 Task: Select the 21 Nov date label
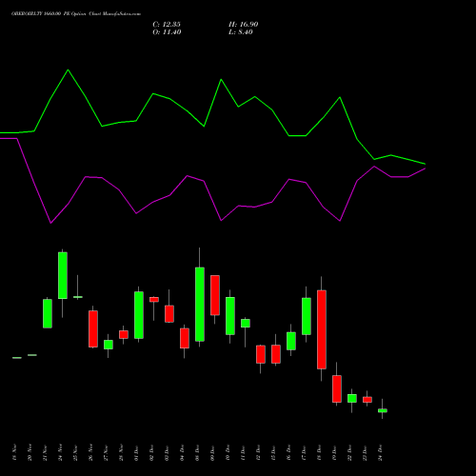tap(45, 452)
